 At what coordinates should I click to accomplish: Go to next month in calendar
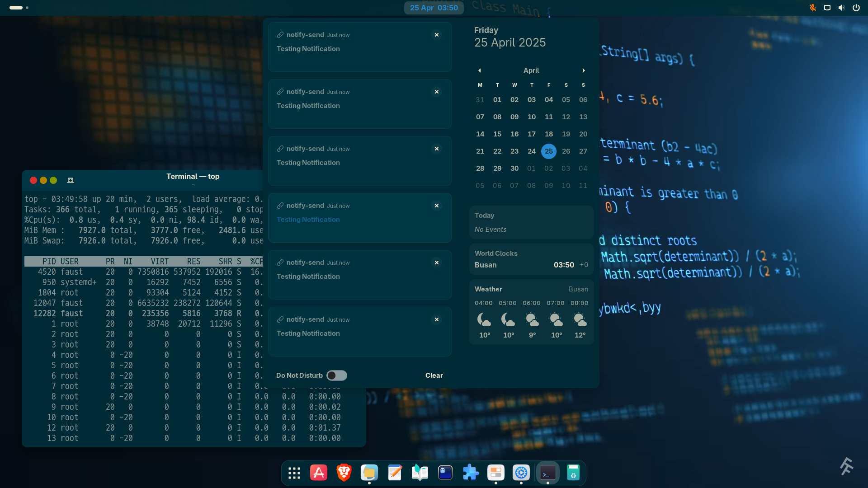(x=584, y=70)
